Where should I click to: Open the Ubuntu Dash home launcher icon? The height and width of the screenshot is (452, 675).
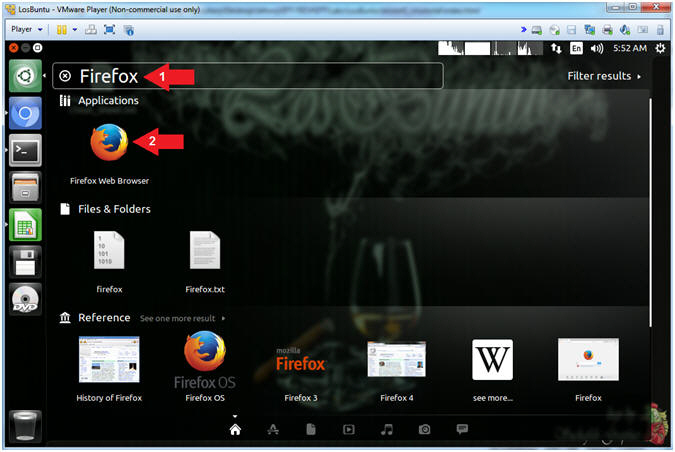pyautogui.click(x=25, y=76)
